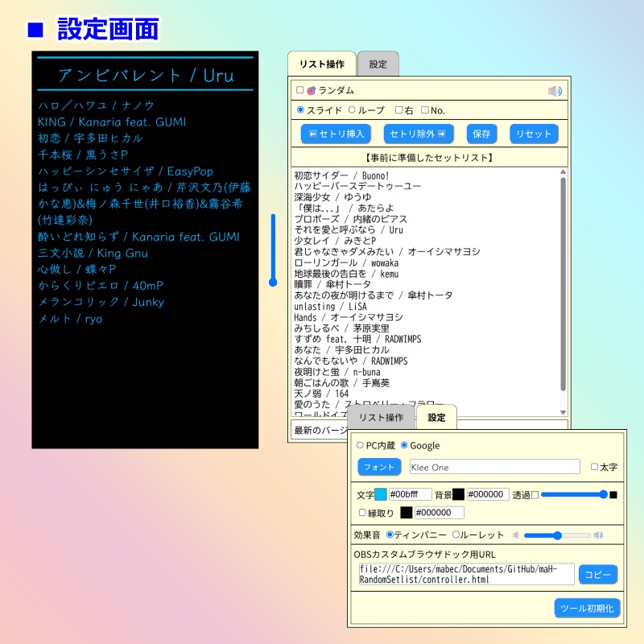Select unlasting / LiSA in list
The image size is (644, 644).
pos(330,307)
